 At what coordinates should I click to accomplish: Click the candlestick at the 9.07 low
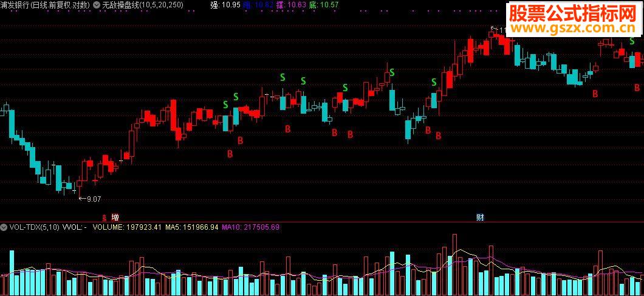[80, 184]
